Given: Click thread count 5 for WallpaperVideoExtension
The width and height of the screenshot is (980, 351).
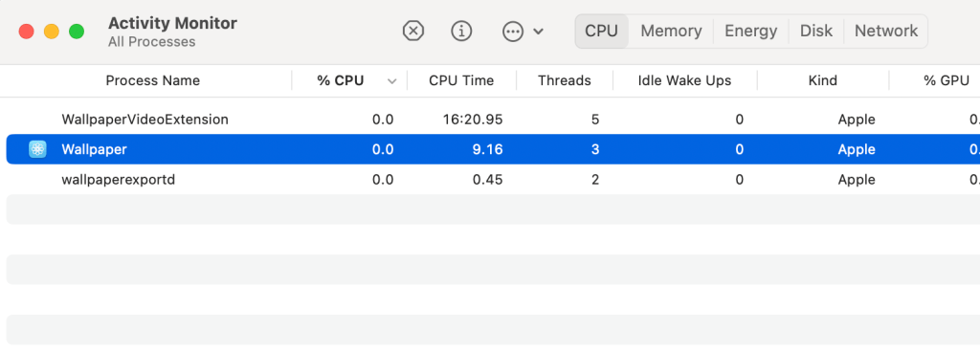Looking at the screenshot, I should (595, 120).
